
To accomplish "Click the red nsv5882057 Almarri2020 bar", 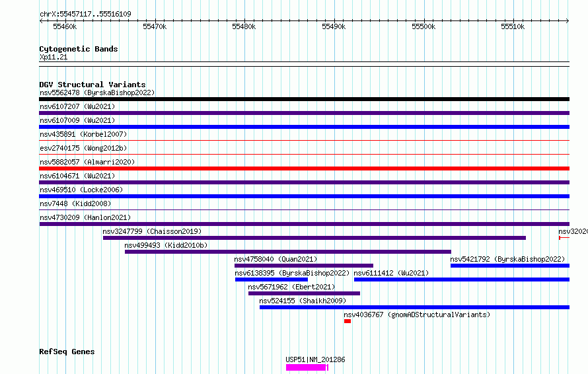I will coord(304,168).
